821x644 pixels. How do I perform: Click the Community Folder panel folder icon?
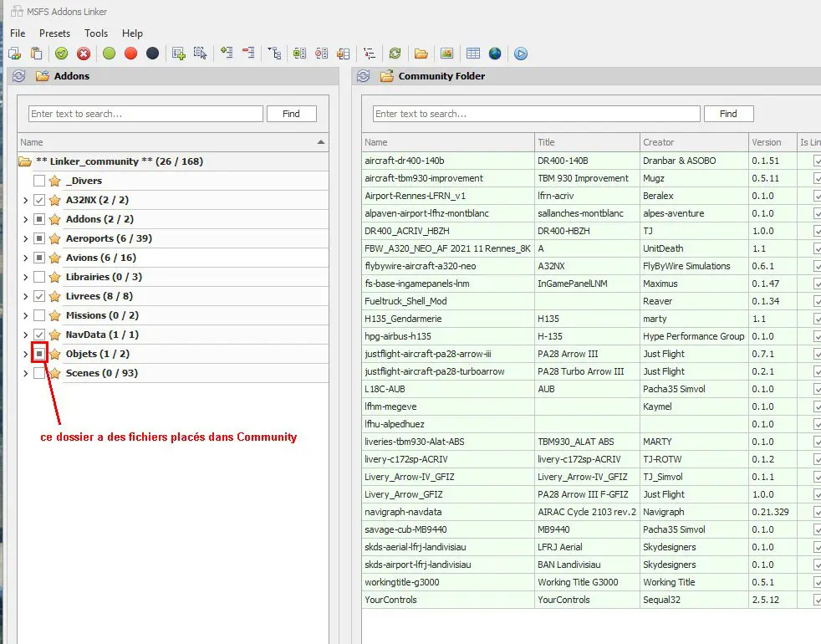(387, 76)
